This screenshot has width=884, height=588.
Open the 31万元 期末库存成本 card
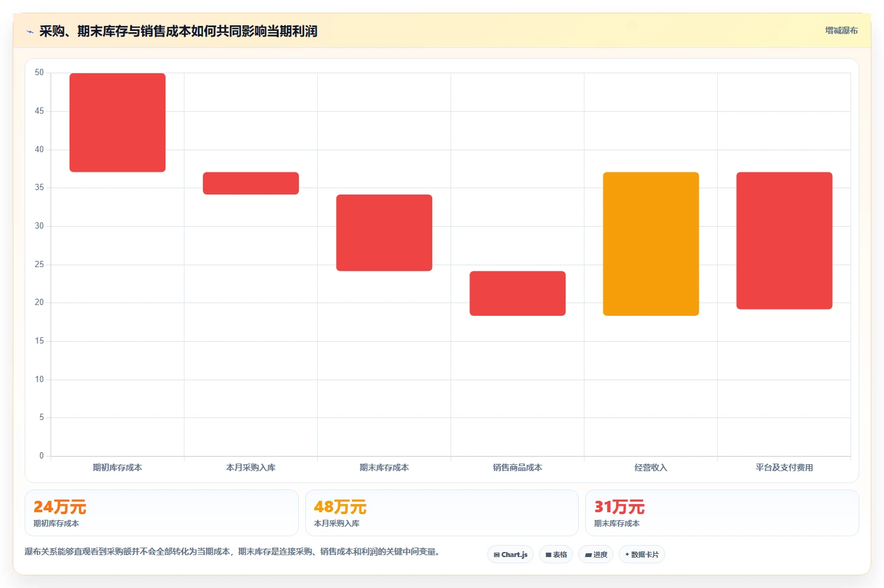[x=722, y=513]
